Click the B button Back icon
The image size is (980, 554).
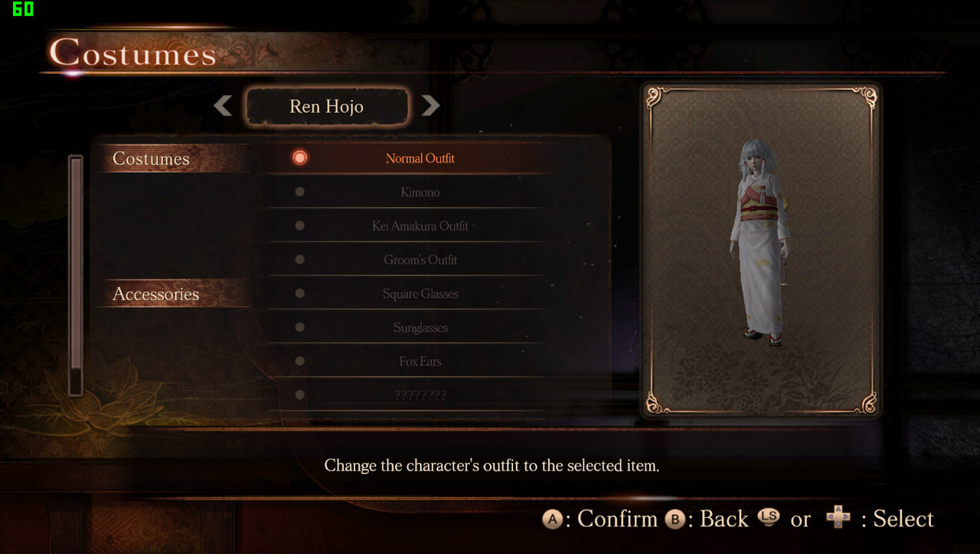click(x=675, y=520)
